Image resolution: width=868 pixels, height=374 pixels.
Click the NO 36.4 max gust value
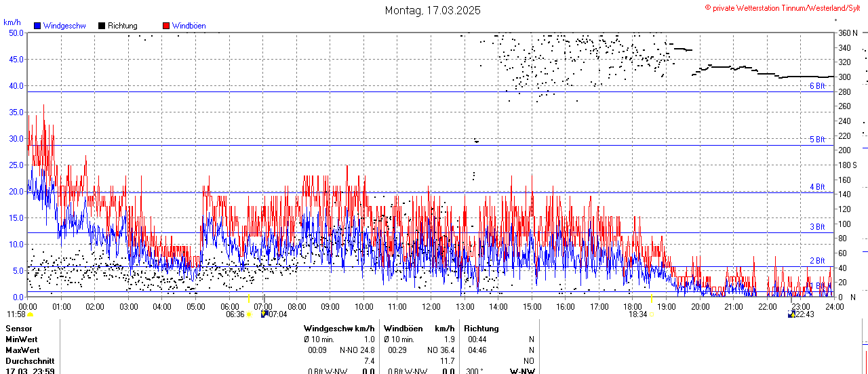441,350
